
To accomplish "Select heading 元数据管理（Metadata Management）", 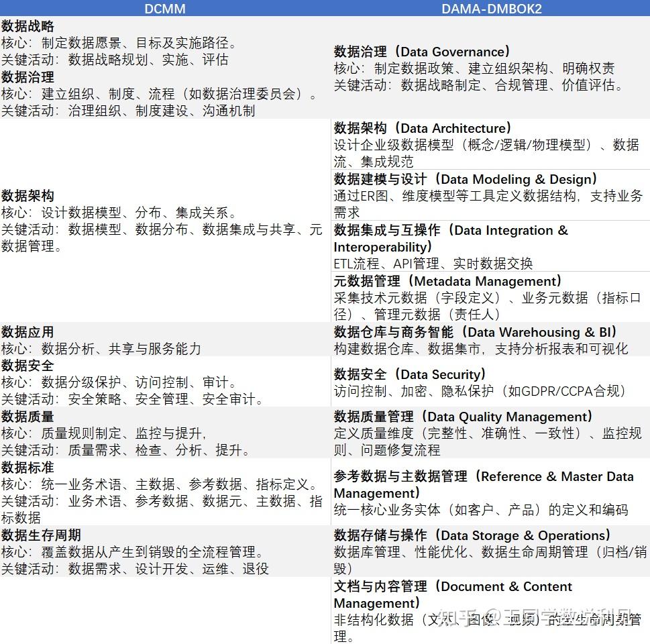I will pos(447,281).
